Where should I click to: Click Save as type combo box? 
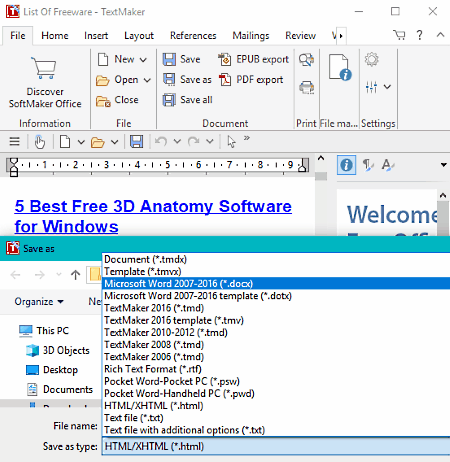(x=276, y=447)
